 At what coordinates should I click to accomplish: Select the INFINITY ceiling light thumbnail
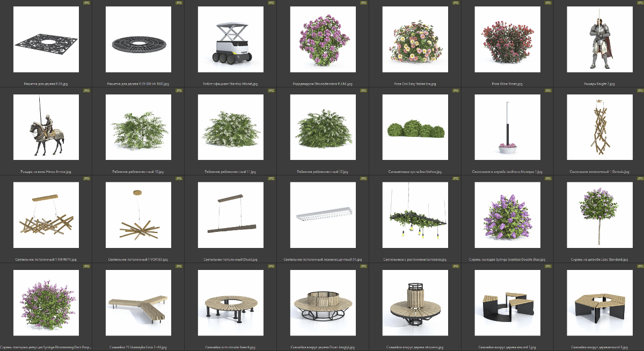(46, 215)
